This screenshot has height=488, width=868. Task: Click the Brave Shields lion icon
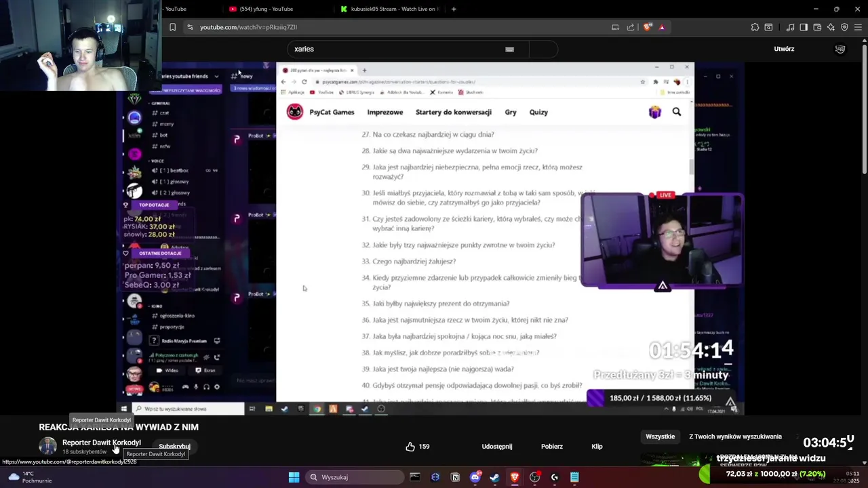648,27
